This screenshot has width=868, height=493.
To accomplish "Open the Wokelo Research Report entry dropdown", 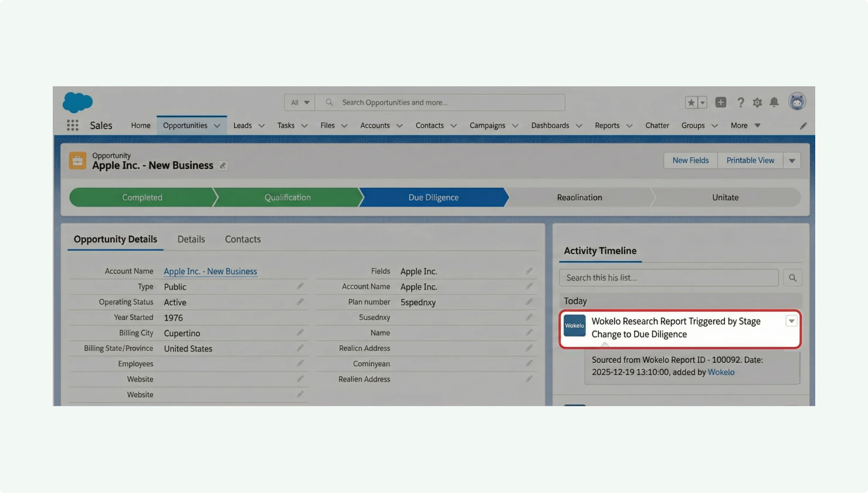I will 791,321.
